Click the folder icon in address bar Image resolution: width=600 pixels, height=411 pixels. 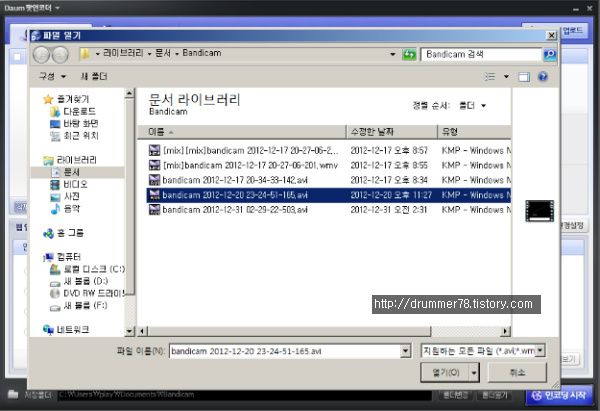point(85,54)
